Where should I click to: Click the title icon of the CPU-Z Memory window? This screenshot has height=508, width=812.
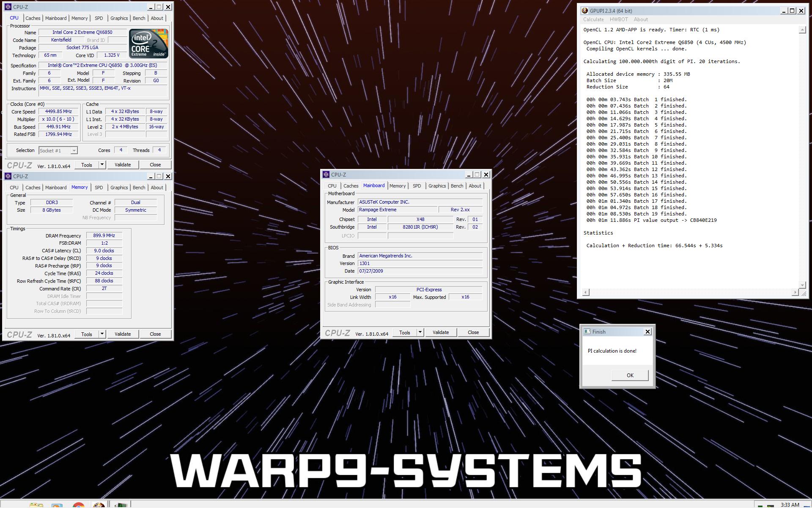pyautogui.click(x=8, y=176)
